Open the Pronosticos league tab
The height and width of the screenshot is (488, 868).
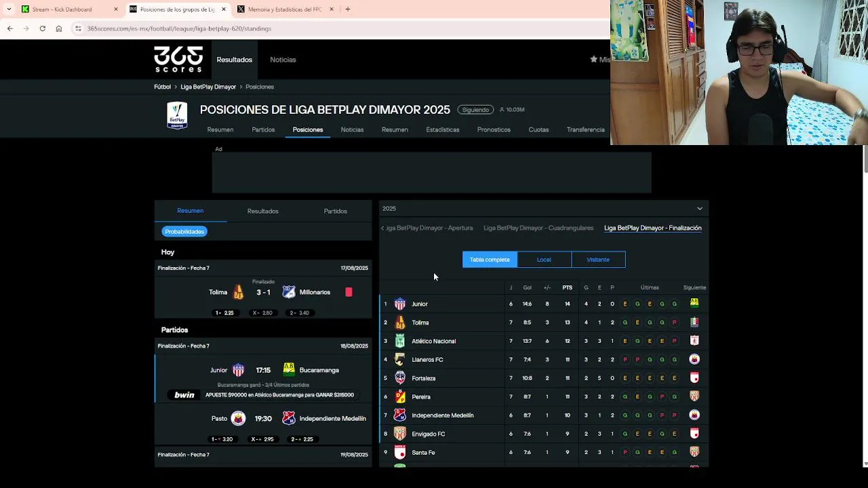tap(494, 129)
